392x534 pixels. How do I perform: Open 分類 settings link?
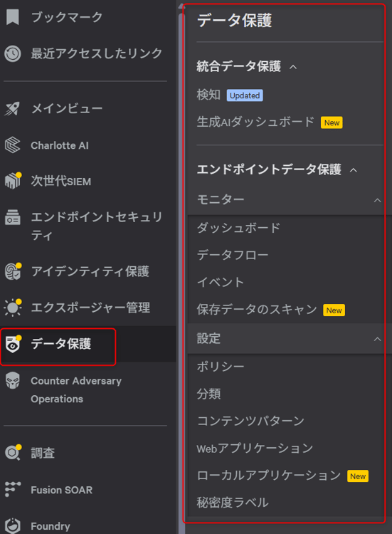tap(208, 394)
